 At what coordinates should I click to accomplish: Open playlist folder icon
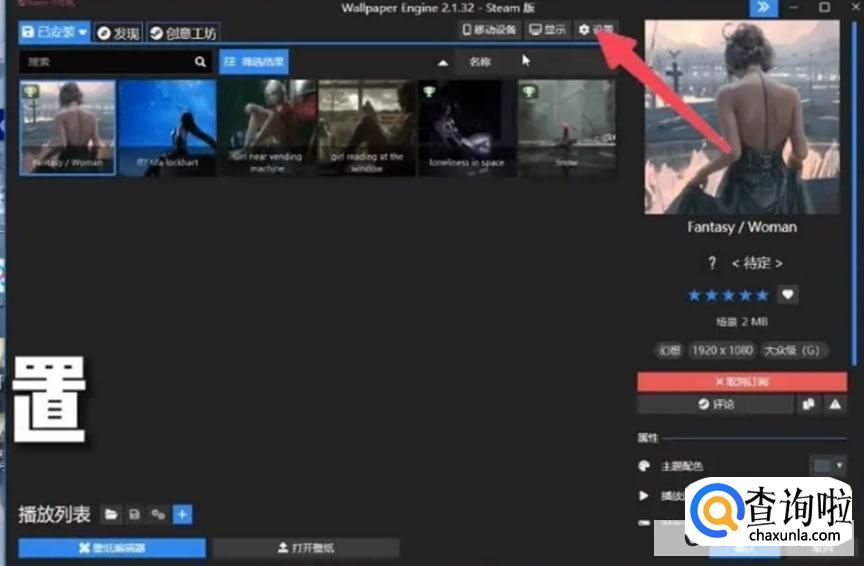(111, 515)
